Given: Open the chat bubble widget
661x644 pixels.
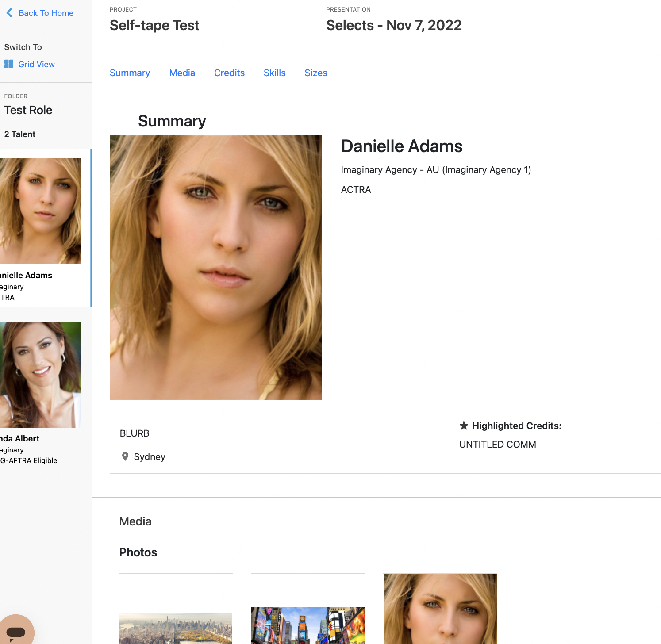Looking at the screenshot, I should 16,630.
